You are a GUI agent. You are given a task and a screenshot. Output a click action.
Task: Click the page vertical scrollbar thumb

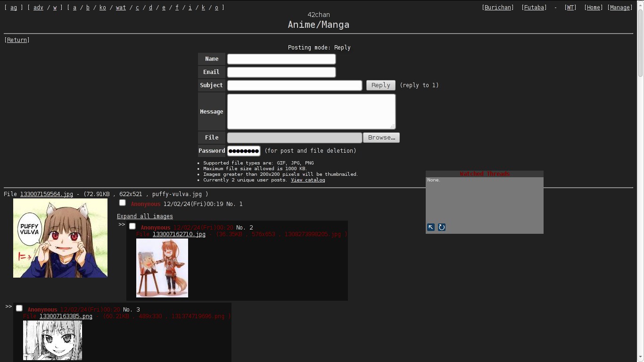pyautogui.click(x=640, y=42)
